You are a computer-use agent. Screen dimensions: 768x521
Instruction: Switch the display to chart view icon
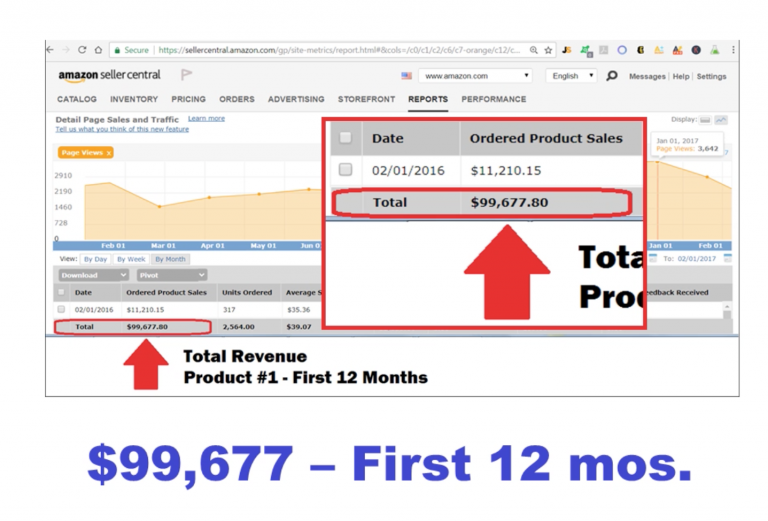click(x=722, y=119)
